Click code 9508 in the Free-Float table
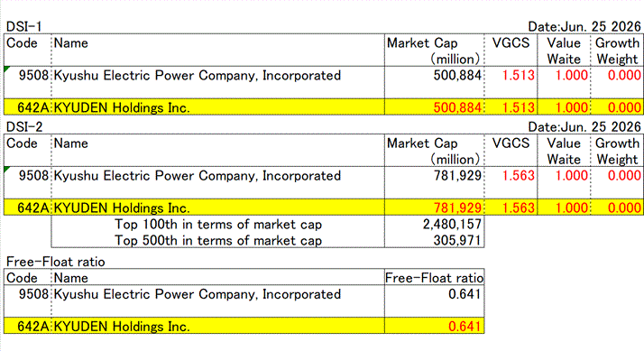The width and height of the screenshot is (644, 351). click(x=33, y=294)
